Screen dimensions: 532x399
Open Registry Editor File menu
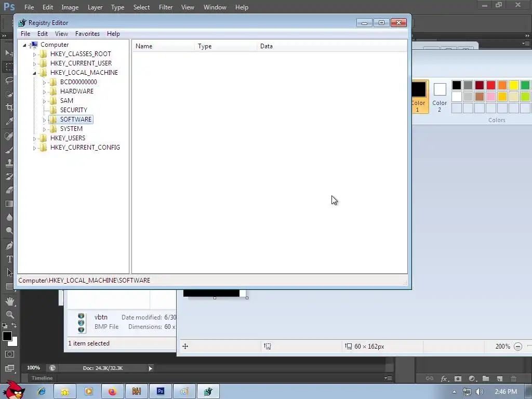[x=25, y=34]
